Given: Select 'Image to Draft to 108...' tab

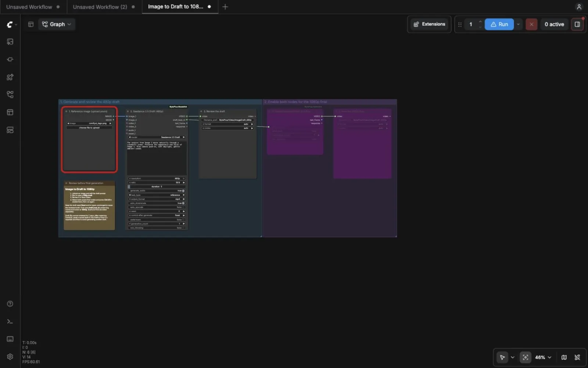Looking at the screenshot, I should (x=176, y=7).
